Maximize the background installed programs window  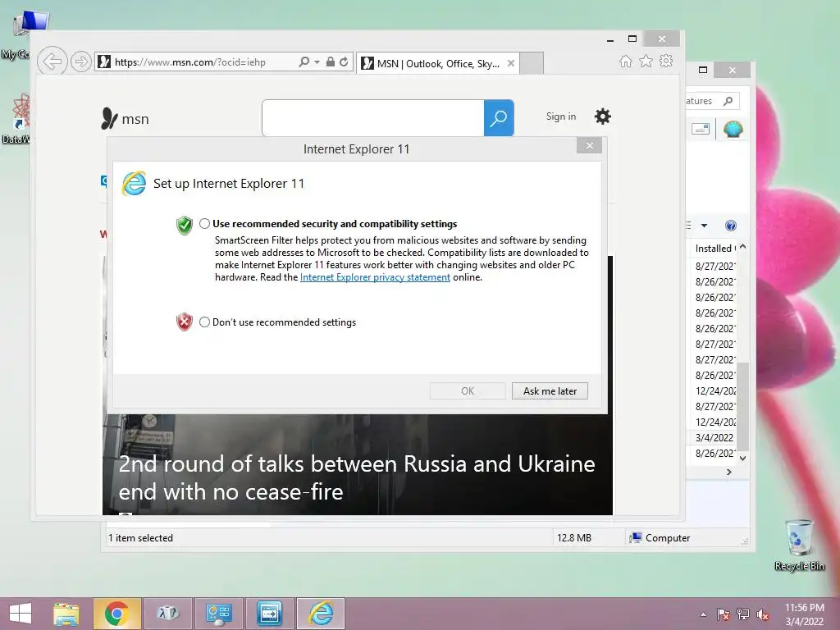click(x=703, y=70)
